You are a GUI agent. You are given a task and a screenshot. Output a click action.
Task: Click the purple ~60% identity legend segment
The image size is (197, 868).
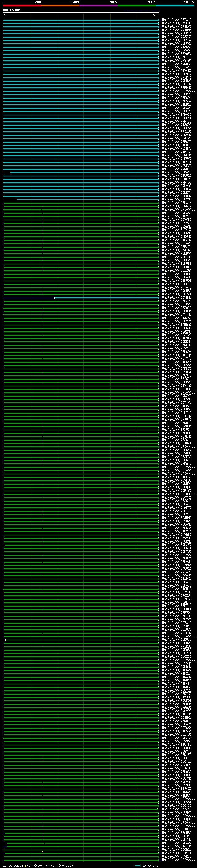click(99, 6)
